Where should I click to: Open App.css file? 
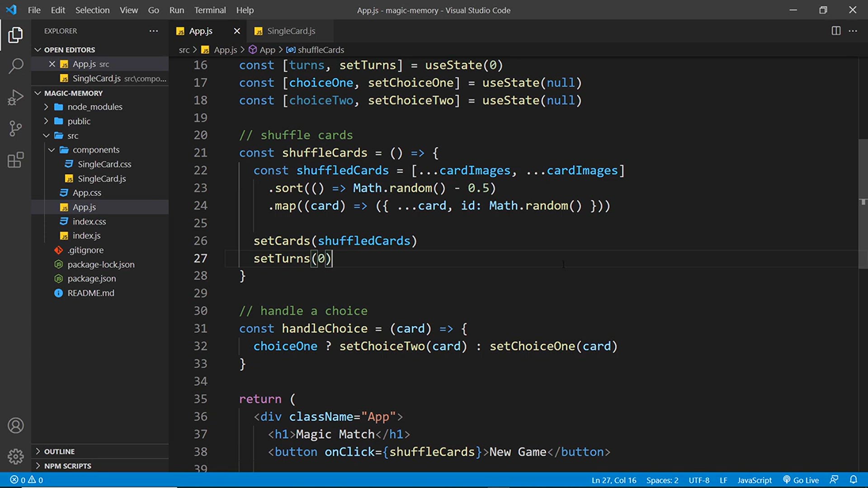click(100, 192)
